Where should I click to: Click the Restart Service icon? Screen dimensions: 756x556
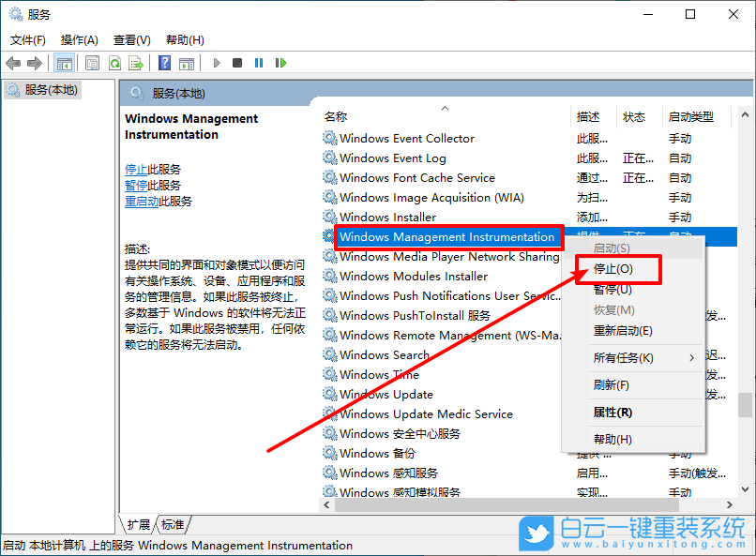pyautogui.click(x=283, y=63)
